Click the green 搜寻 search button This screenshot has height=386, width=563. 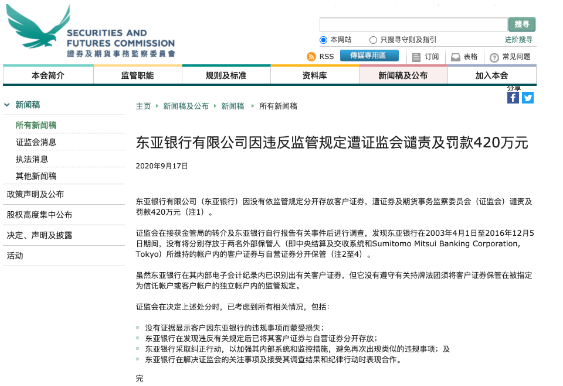522,24
